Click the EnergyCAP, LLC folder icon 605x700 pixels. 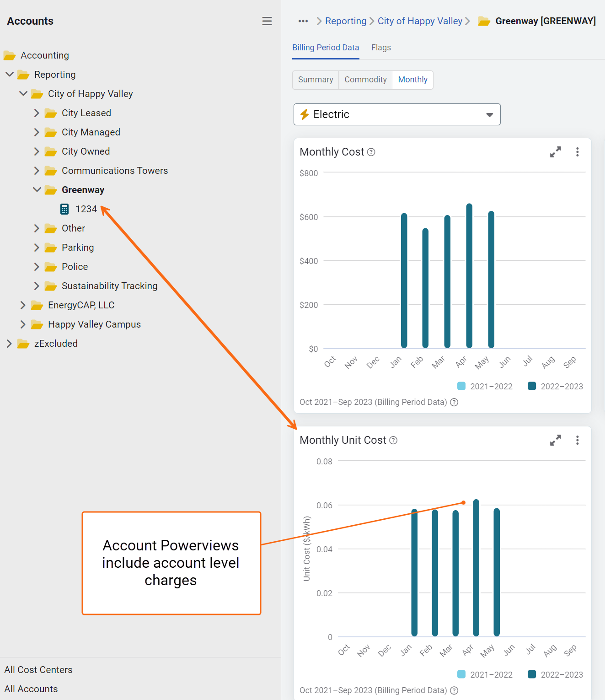(x=37, y=305)
